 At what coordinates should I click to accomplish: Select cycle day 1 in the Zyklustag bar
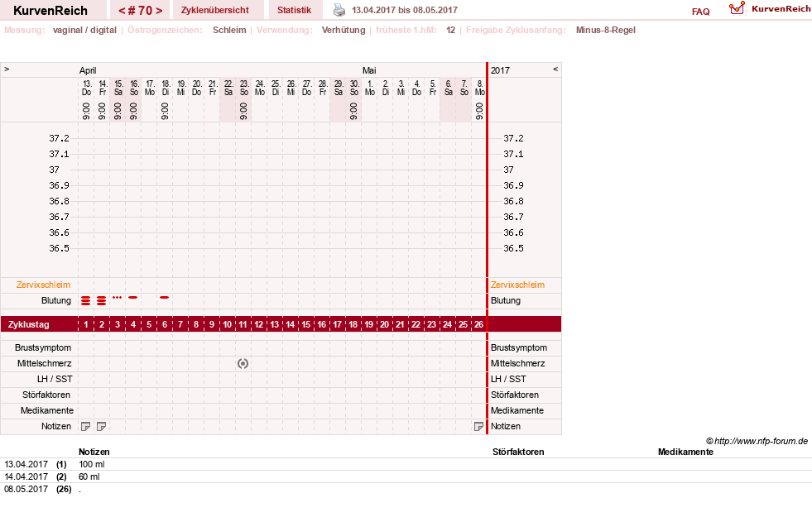(x=86, y=324)
